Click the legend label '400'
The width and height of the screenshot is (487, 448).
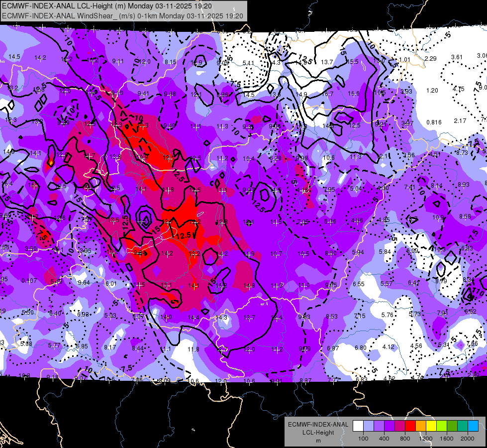(384, 439)
